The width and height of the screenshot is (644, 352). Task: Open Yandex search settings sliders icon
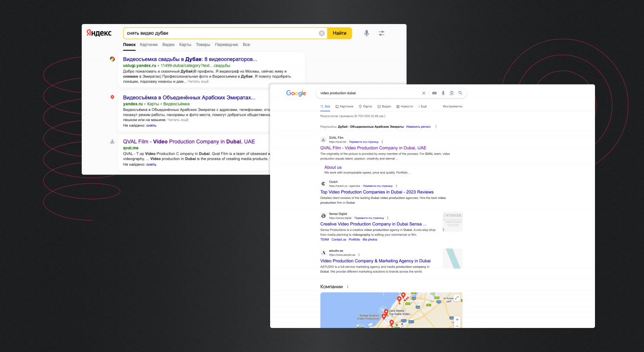pyautogui.click(x=382, y=33)
